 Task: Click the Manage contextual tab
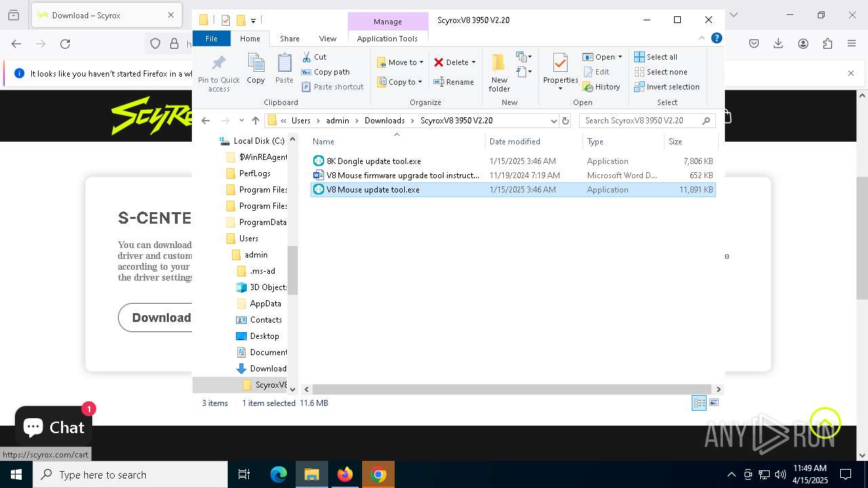click(388, 22)
